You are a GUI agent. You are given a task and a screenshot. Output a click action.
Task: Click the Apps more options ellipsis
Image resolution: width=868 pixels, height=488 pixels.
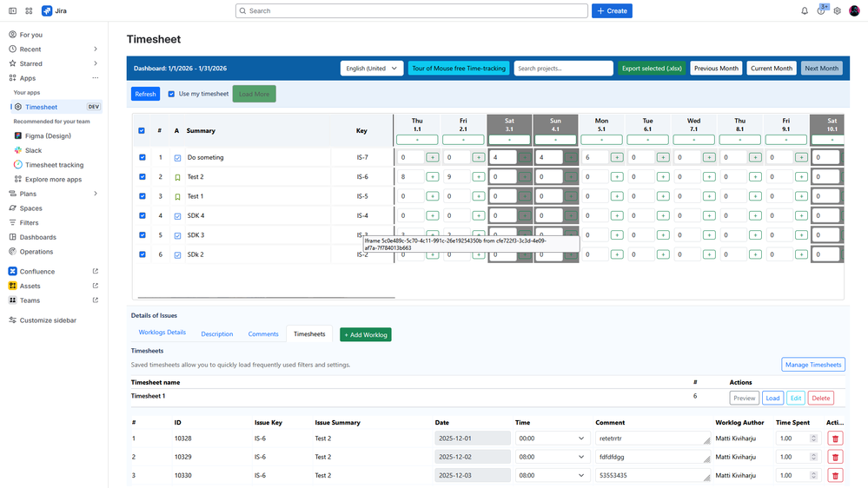(x=96, y=78)
